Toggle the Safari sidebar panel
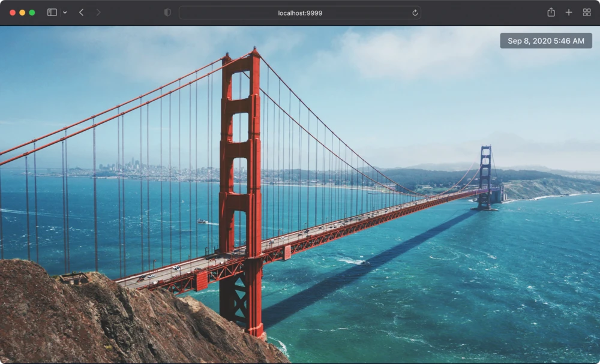Image resolution: width=600 pixels, height=364 pixels. (52, 13)
